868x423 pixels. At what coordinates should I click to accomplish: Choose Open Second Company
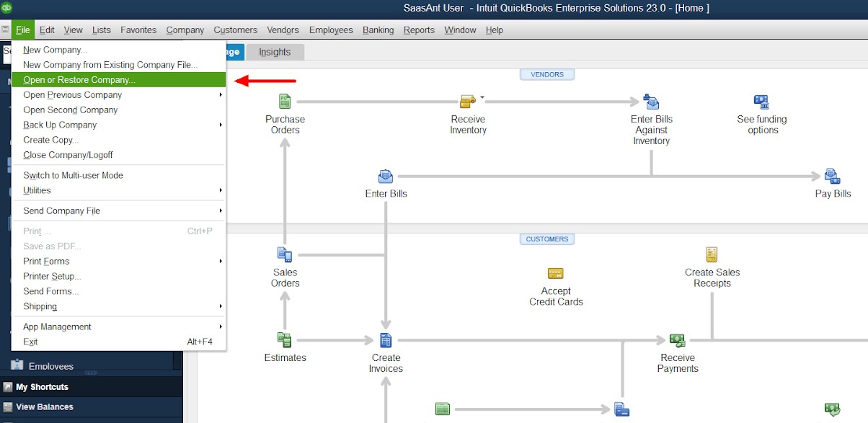(x=119, y=110)
